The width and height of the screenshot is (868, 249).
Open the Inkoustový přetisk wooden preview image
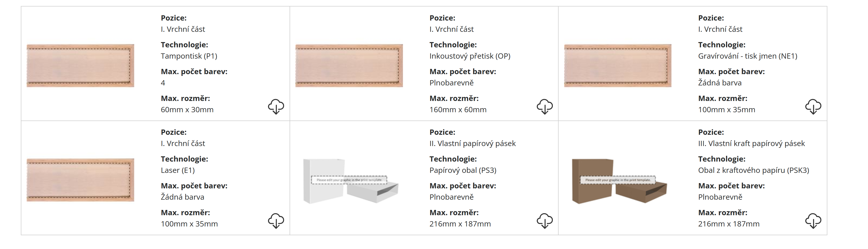coord(349,66)
